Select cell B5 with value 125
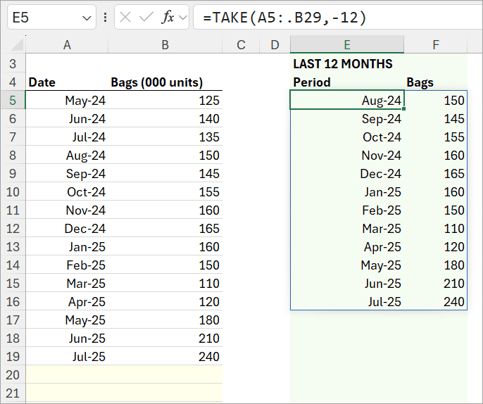This screenshot has width=483, height=404. (x=165, y=100)
